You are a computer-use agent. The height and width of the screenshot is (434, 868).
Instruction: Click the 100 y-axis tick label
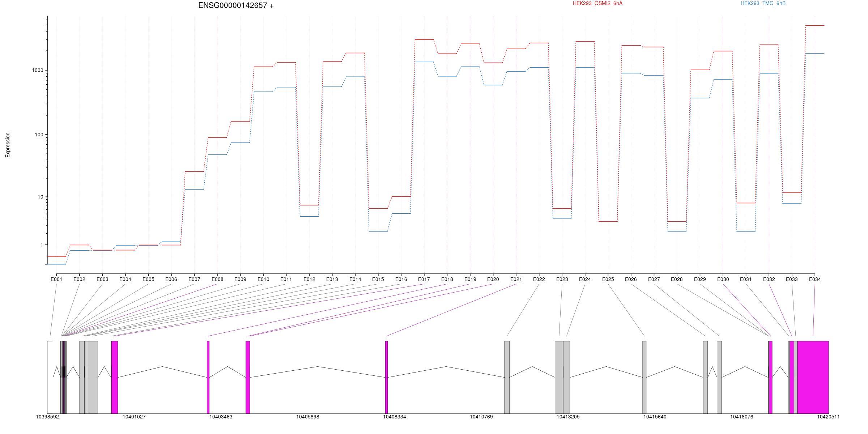pos(39,135)
